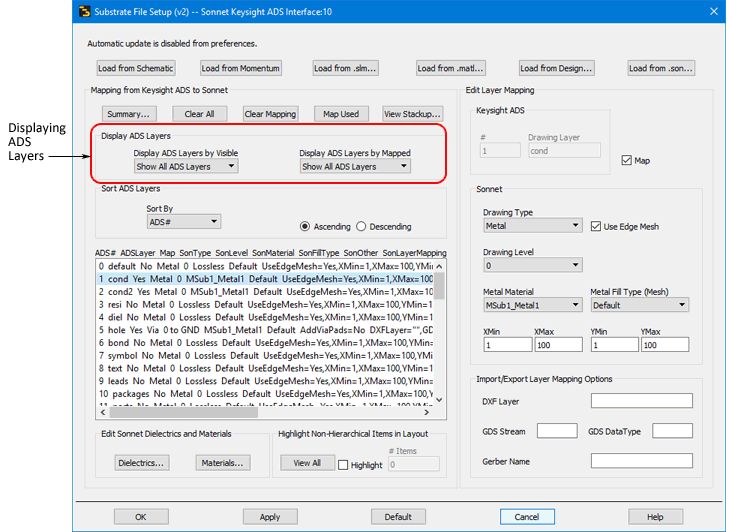Screen dimensions: 729x532
Task: Close the Substrate File Setup dialog
Action: [714, 11]
